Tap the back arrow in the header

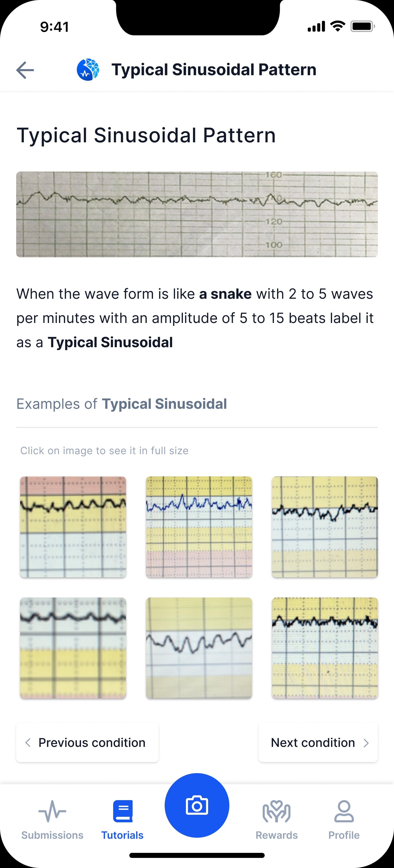pyautogui.click(x=25, y=70)
